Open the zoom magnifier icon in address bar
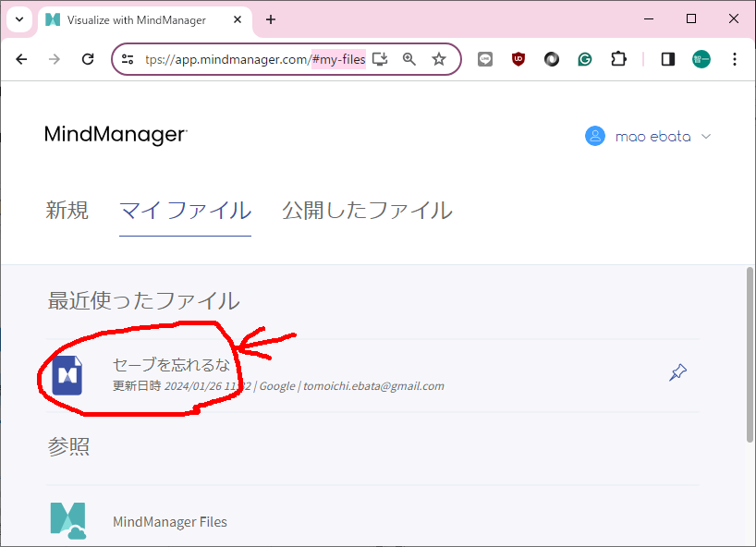The height and width of the screenshot is (547, 756). click(409, 59)
